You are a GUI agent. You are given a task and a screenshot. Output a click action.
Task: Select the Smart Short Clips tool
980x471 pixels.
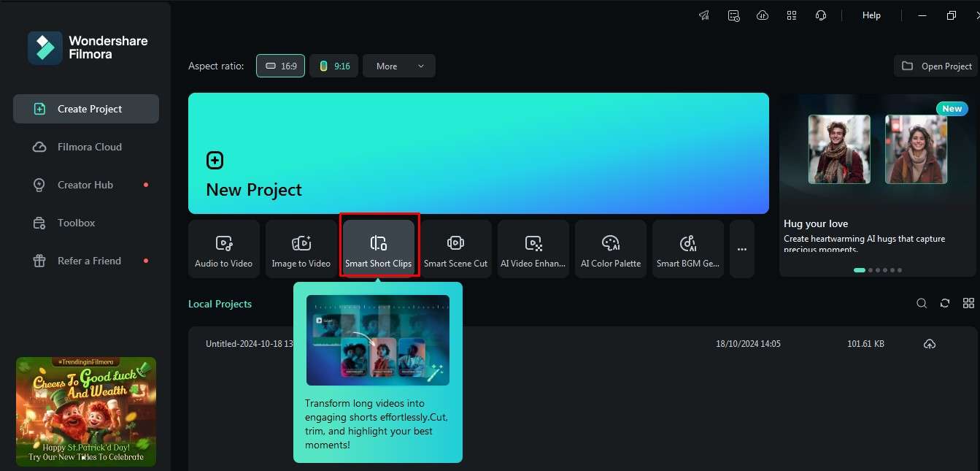click(x=379, y=249)
